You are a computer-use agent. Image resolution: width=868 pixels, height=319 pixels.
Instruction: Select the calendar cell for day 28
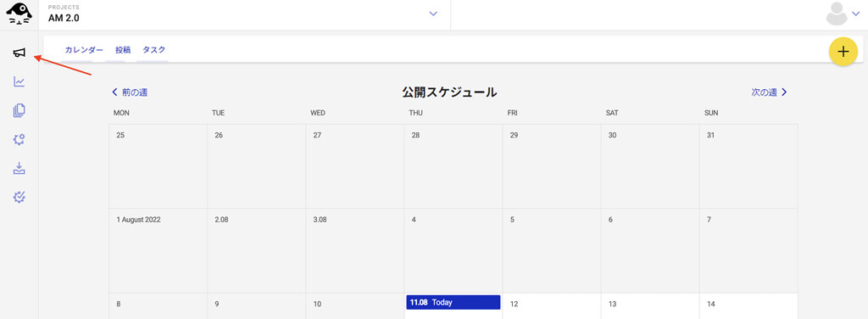[x=453, y=166]
